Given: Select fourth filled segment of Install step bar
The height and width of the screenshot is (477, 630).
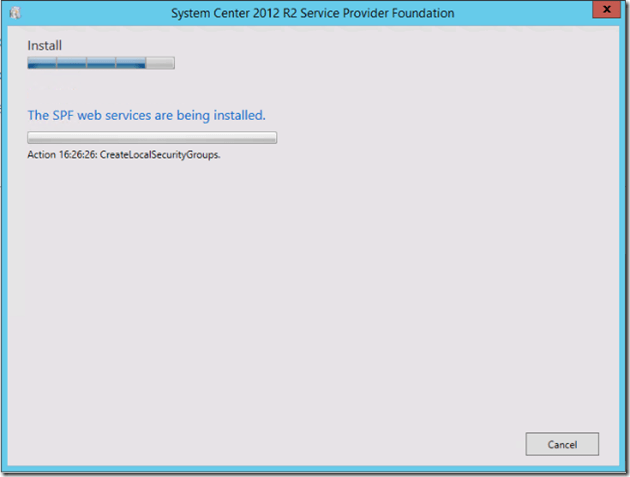Looking at the screenshot, I should coord(131,63).
